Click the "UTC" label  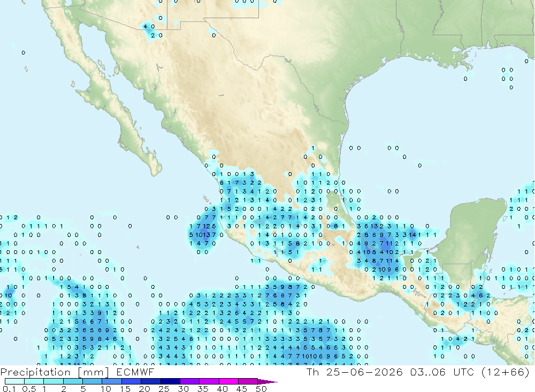point(465,372)
